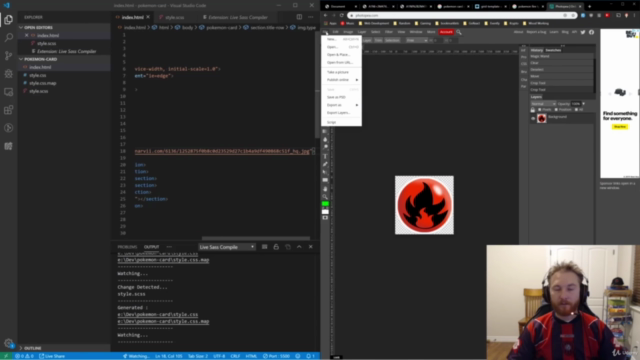Screen dimensions: 640x360
Task: Open the Learn link in Photopea
Action: point(554,32)
